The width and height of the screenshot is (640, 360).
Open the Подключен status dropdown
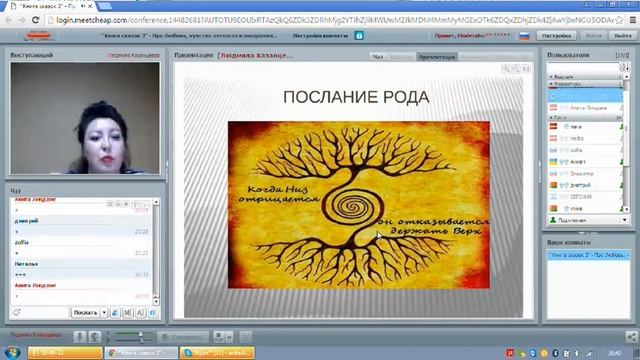[588, 220]
